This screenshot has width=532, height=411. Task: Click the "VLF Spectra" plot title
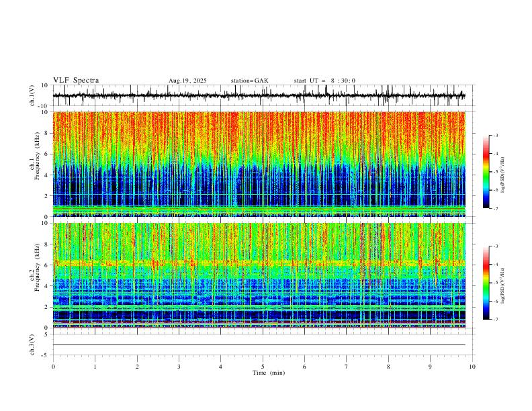coord(76,81)
